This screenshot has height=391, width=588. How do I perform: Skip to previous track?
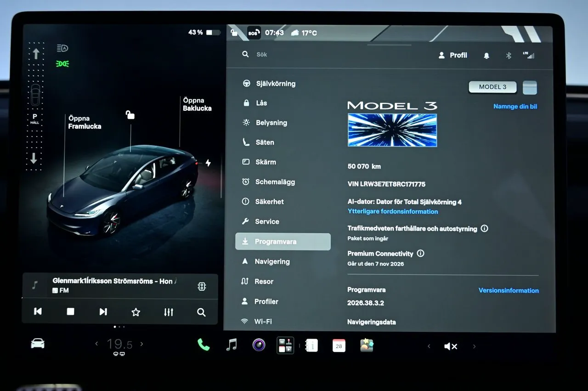click(x=38, y=312)
